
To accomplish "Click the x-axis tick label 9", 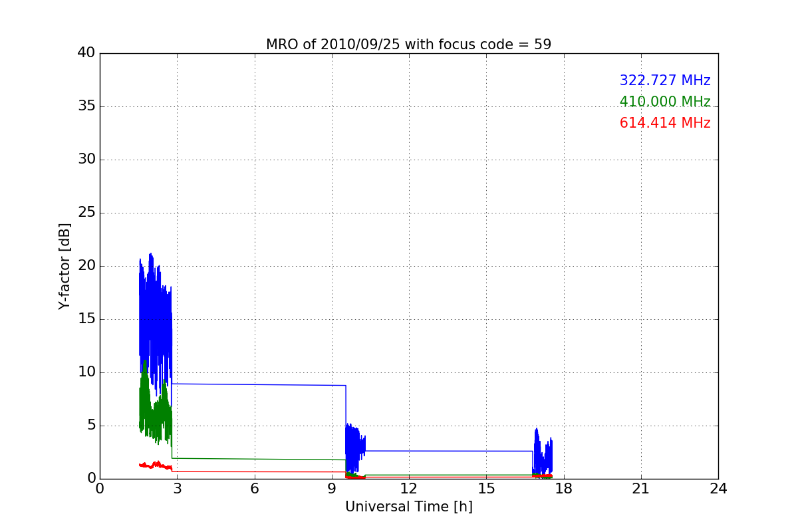I will tap(332, 489).
